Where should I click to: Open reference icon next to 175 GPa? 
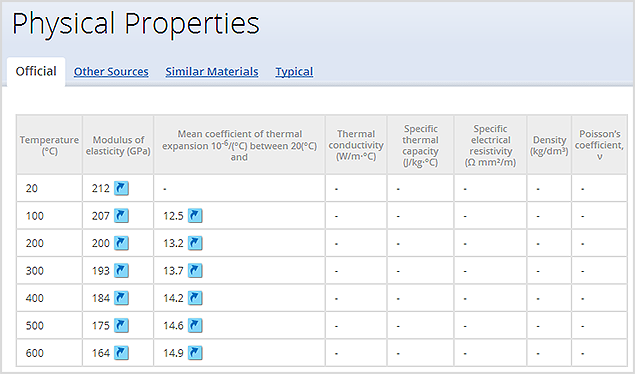click(x=121, y=325)
